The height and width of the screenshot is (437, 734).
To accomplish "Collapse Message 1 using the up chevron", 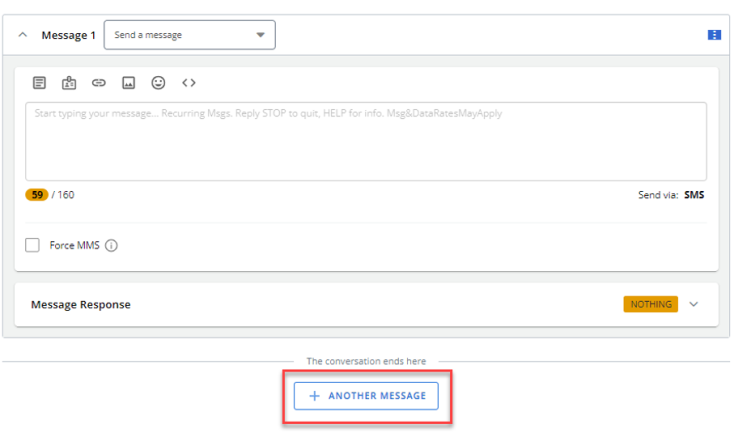I will (23, 35).
